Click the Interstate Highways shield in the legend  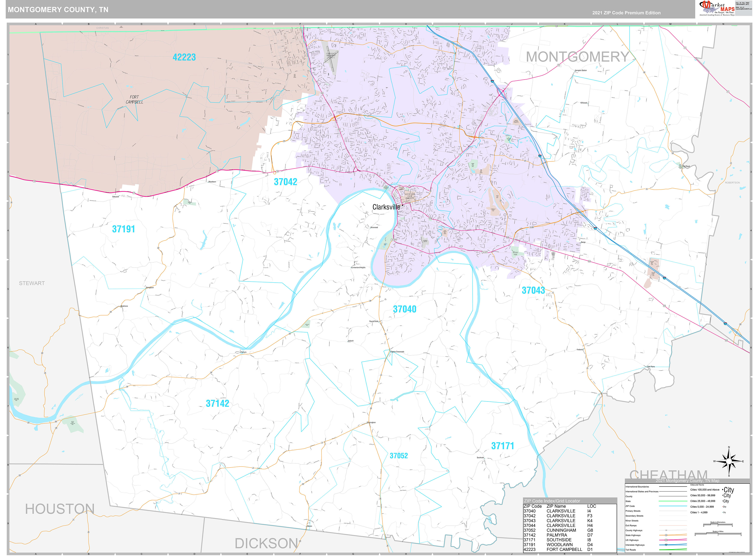[666, 545]
